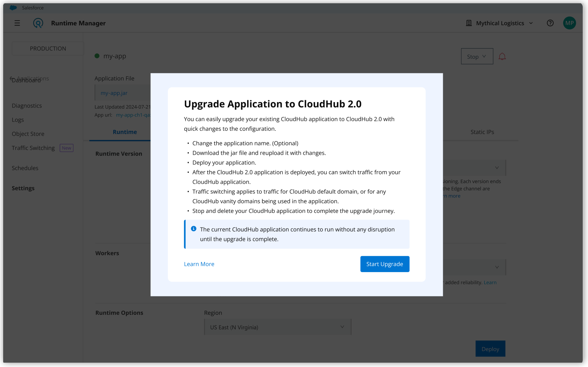Click the info icon in the upgrade notice

point(194,228)
